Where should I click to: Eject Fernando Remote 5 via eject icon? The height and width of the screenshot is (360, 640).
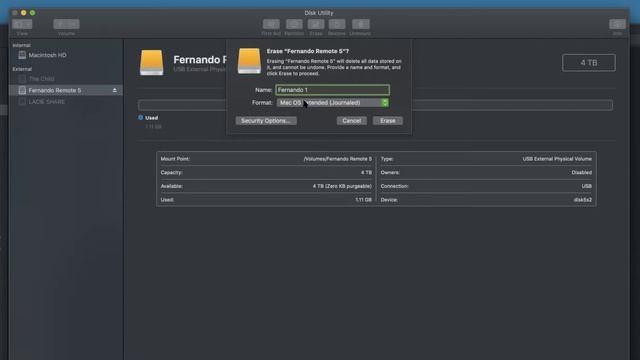click(x=115, y=90)
